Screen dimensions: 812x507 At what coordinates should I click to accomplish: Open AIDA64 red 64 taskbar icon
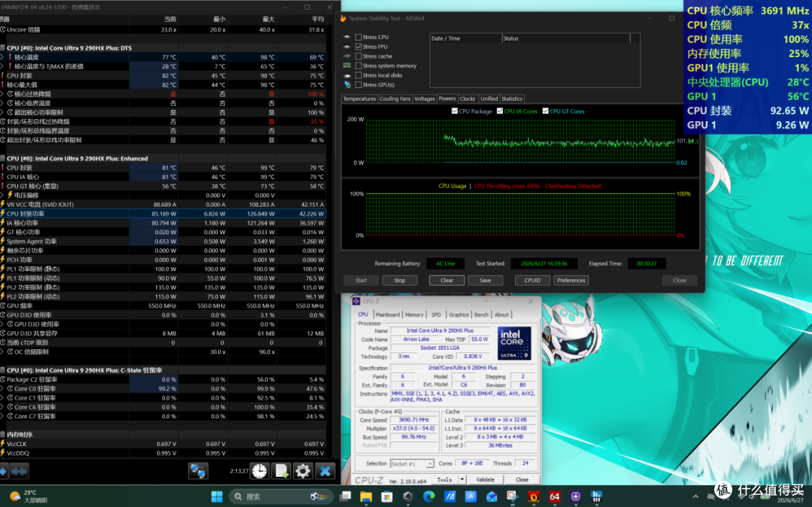554,496
